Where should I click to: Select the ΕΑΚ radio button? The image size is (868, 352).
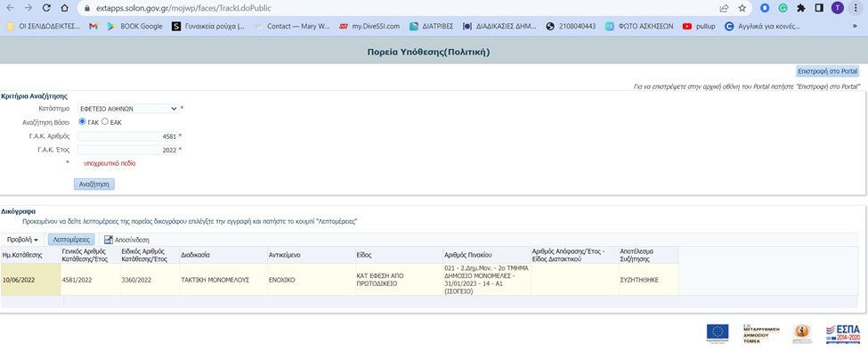[105, 121]
